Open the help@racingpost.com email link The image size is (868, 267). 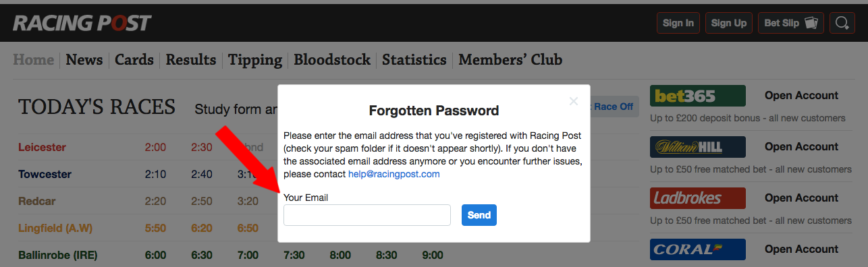coord(394,174)
